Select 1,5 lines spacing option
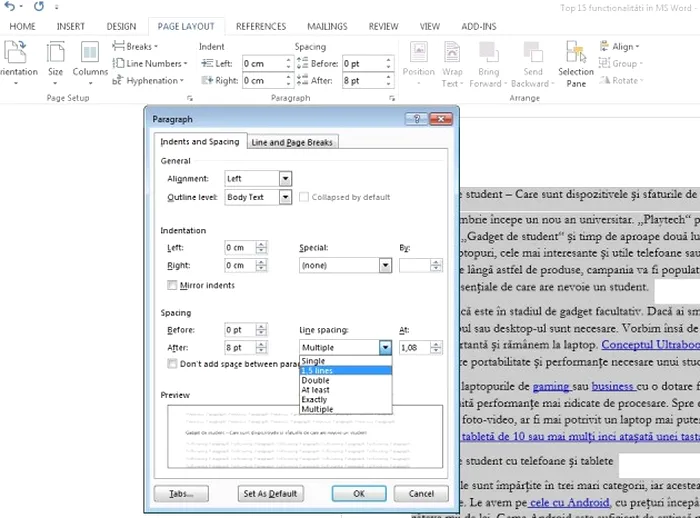The width and height of the screenshot is (700, 518). click(x=346, y=371)
